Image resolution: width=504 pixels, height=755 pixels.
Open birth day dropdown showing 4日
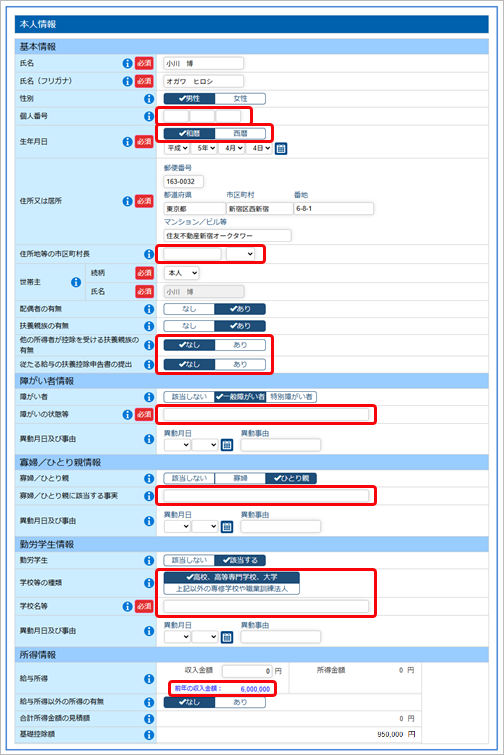click(x=259, y=148)
